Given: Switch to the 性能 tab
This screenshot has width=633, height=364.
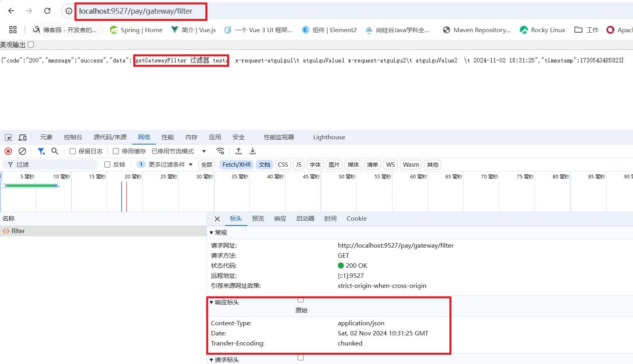Looking at the screenshot, I should tap(168, 137).
